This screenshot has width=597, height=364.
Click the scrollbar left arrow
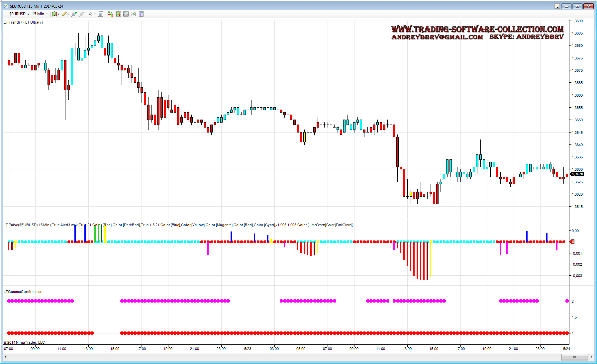[5, 357]
